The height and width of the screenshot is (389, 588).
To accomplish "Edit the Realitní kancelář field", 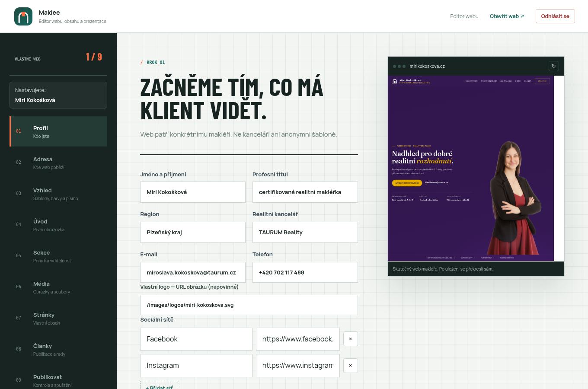I will click(x=305, y=232).
